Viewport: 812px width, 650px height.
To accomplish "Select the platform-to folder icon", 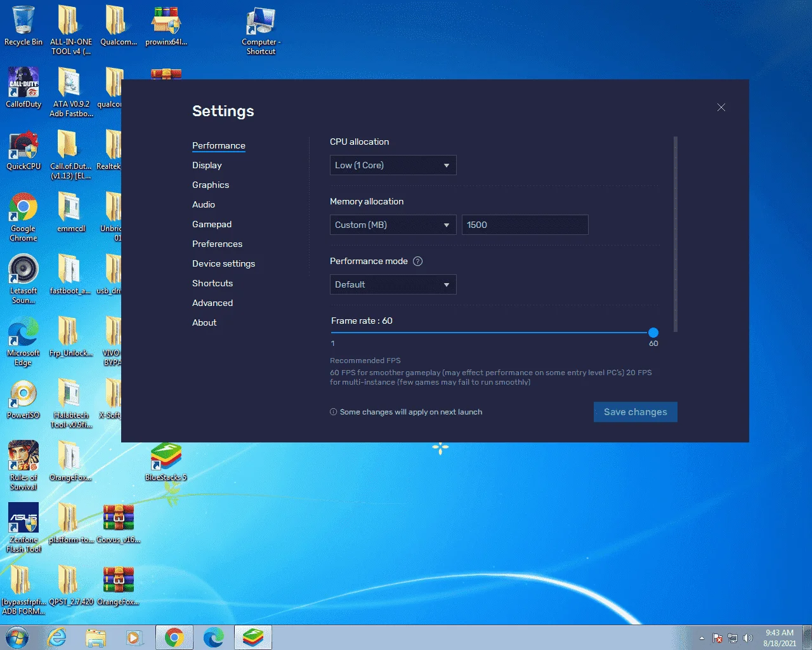I will [70, 523].
